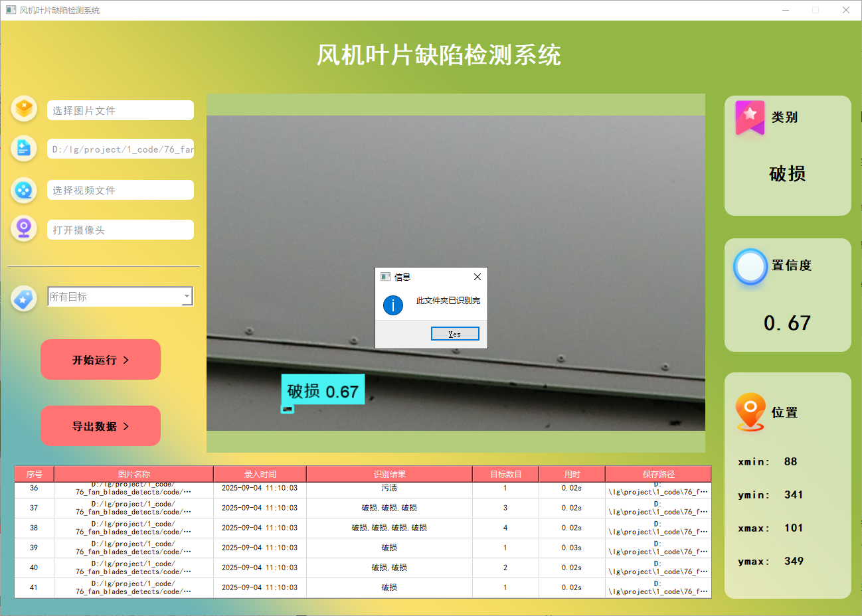Click the folder path document icon
Screen dimensions: 862x616
pyautogui.click(x=24, y=148)
